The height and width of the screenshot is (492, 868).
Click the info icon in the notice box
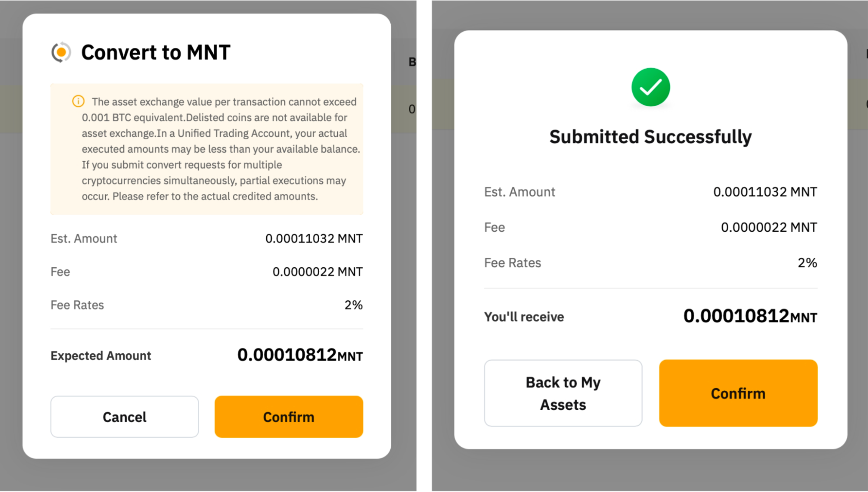coord(78,101)
